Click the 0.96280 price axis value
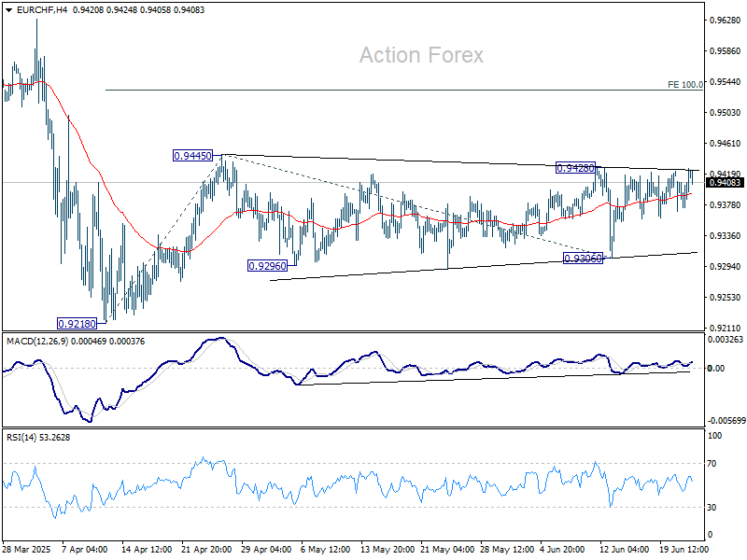Viewport: 747px width, 560px height. pos(726,20)
